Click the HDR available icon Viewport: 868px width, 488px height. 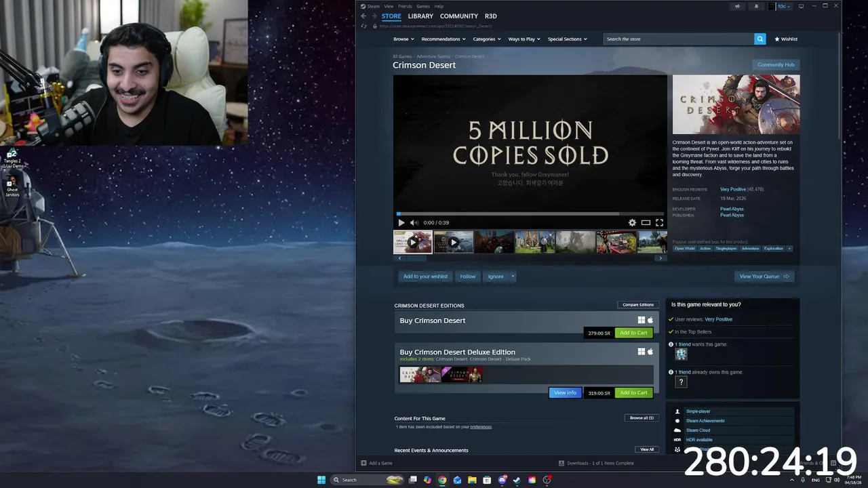click(677, 440)
